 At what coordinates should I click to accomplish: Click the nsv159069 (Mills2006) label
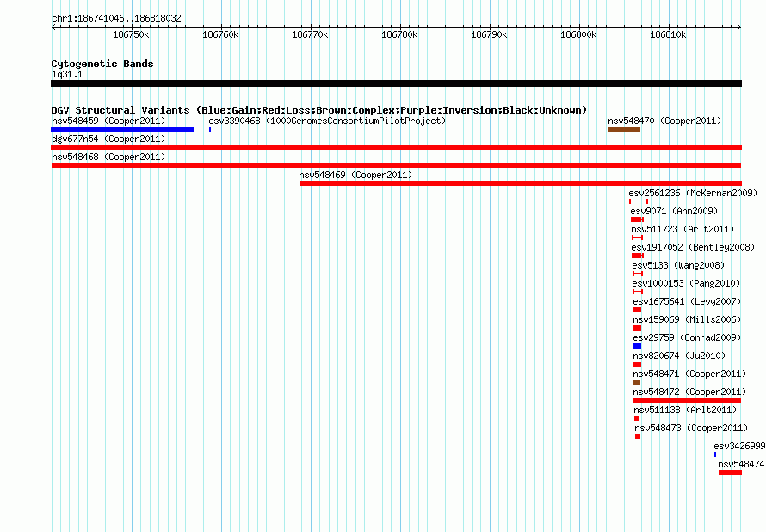pyautogui.click(x=687, y=319)
